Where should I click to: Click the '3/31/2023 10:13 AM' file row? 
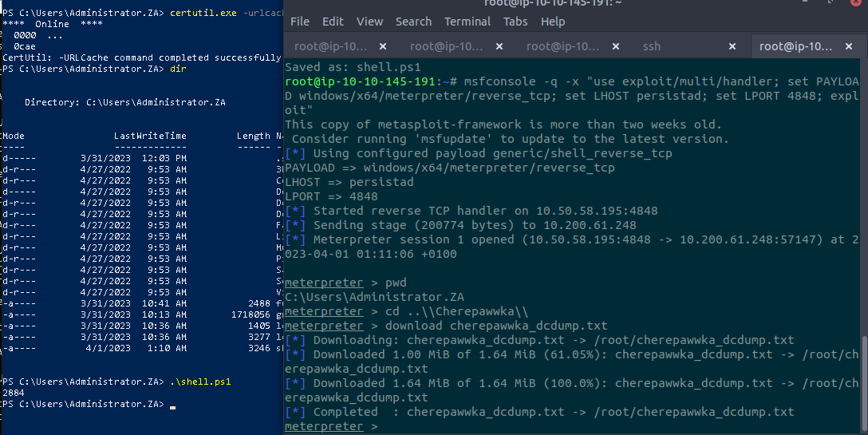click(x=142, y=314)
